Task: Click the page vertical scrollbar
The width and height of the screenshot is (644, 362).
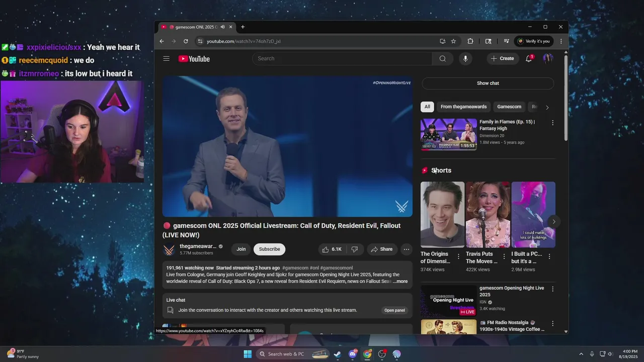Action: click(x=566, y=98)
